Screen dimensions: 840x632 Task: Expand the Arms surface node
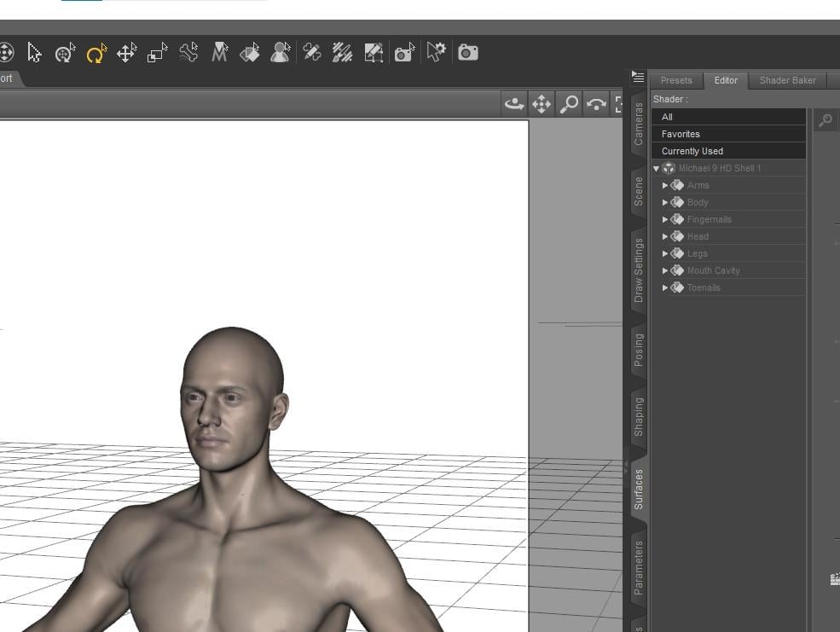click(665, 185)
